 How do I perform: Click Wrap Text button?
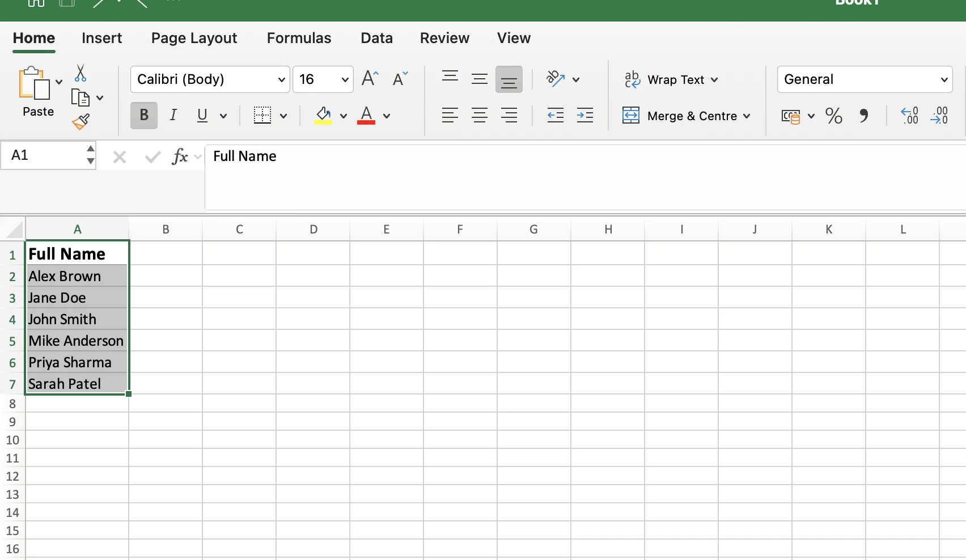click(x=665, y=79)
